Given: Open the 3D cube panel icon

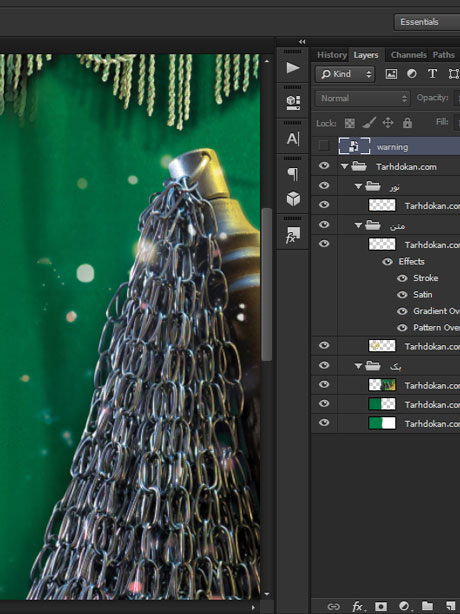Looking at the screenshot, I should pyautogui.click(x=293, y=199).
